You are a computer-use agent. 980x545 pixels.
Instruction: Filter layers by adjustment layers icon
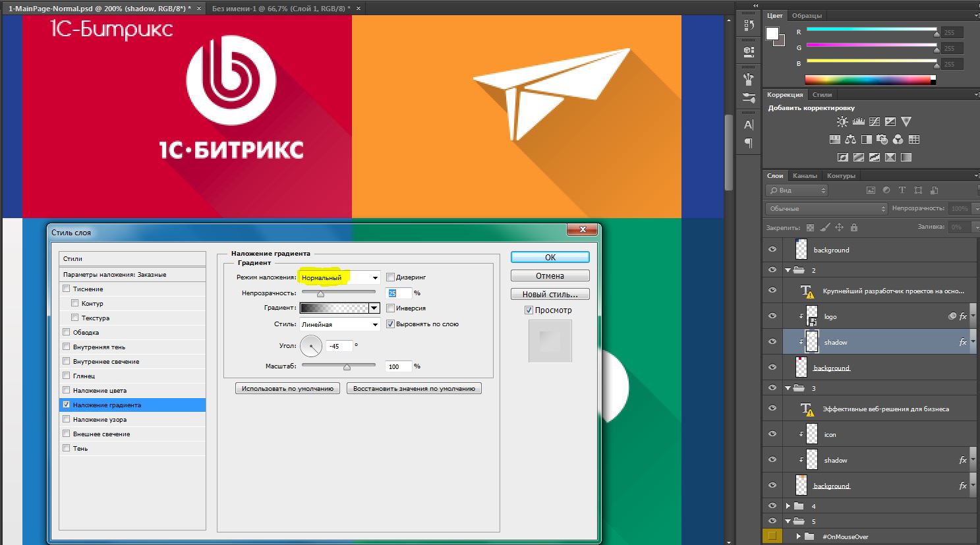pyautogui.click(x=886, y=190)
